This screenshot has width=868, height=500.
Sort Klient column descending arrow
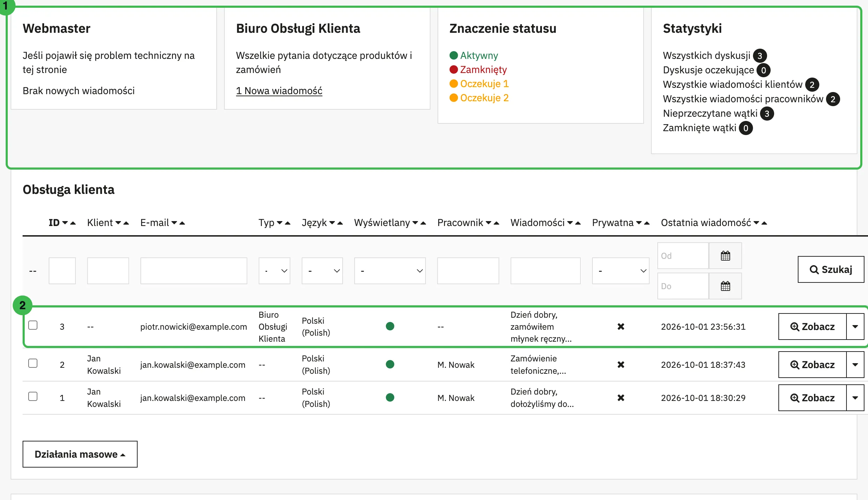[x=118, y=223]
